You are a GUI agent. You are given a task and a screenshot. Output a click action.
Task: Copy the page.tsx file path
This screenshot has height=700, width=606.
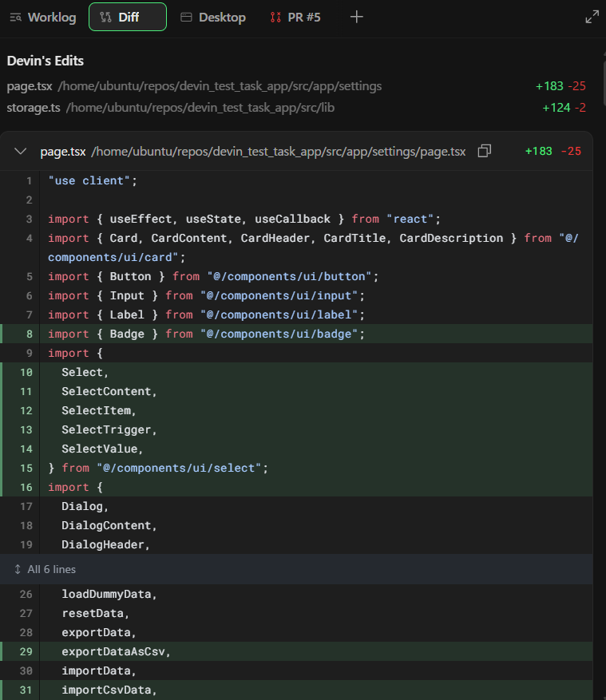484,151
